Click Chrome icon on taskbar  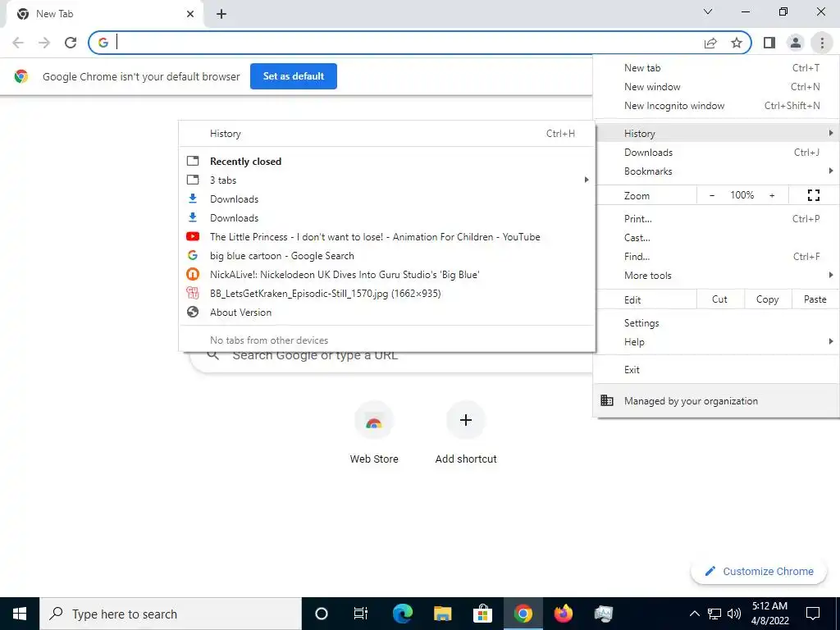[x=523, y=614]
